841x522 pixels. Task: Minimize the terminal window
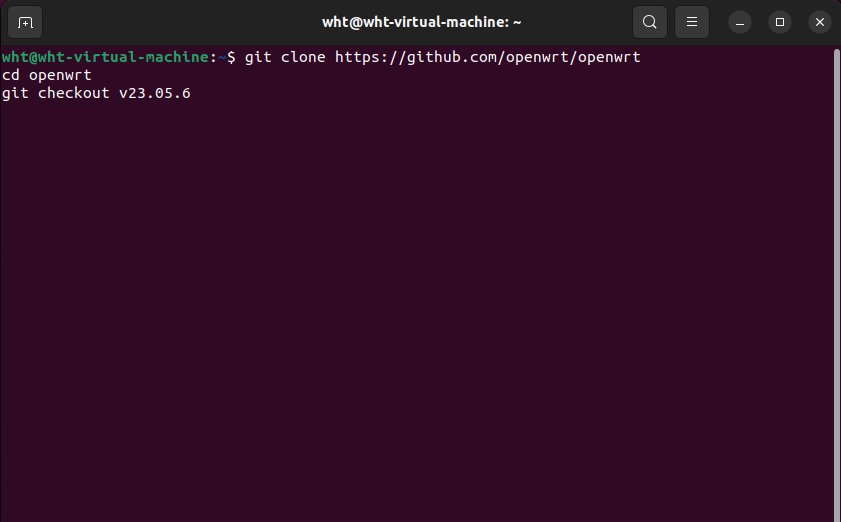point(740,22)
